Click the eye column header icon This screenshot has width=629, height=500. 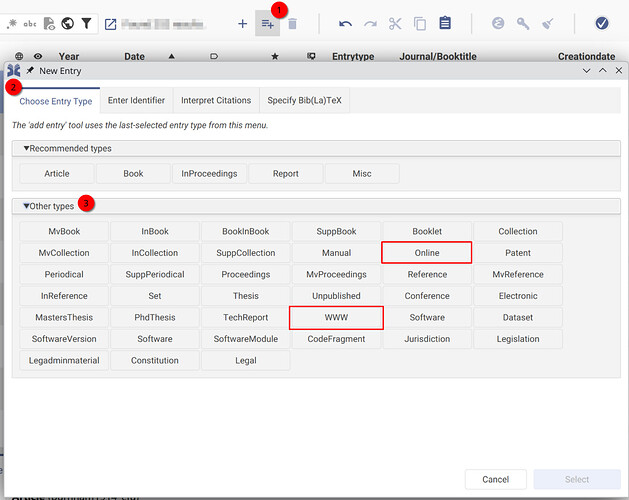point(38,56)
